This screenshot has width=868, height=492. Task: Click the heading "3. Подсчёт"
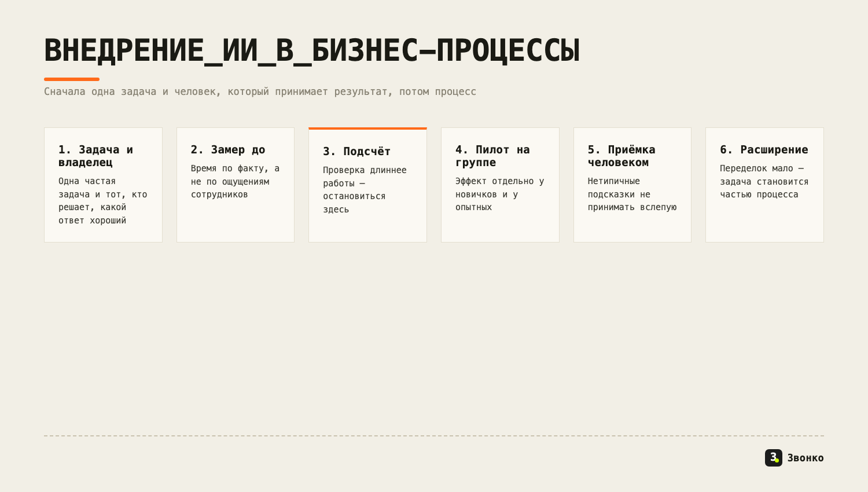(x=357, y=152)
